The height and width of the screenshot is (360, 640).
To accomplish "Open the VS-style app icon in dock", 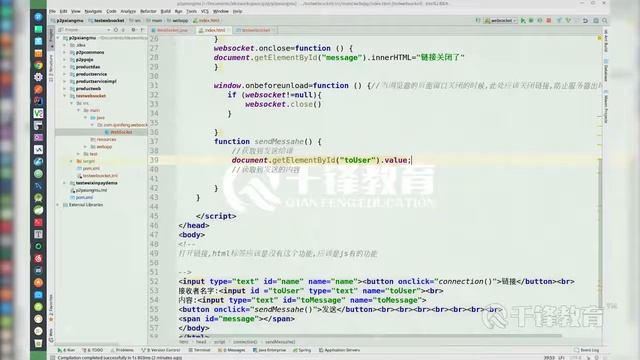I will (x=38, y=113).
